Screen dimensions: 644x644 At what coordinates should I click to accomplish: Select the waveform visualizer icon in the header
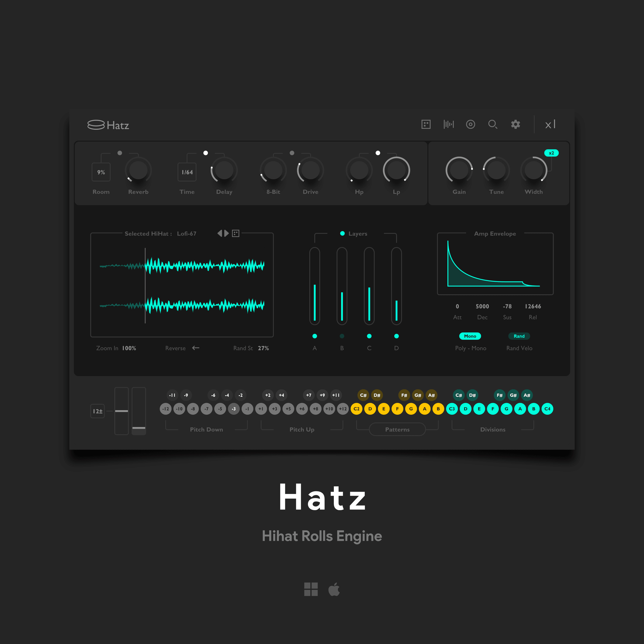[449, 124]
